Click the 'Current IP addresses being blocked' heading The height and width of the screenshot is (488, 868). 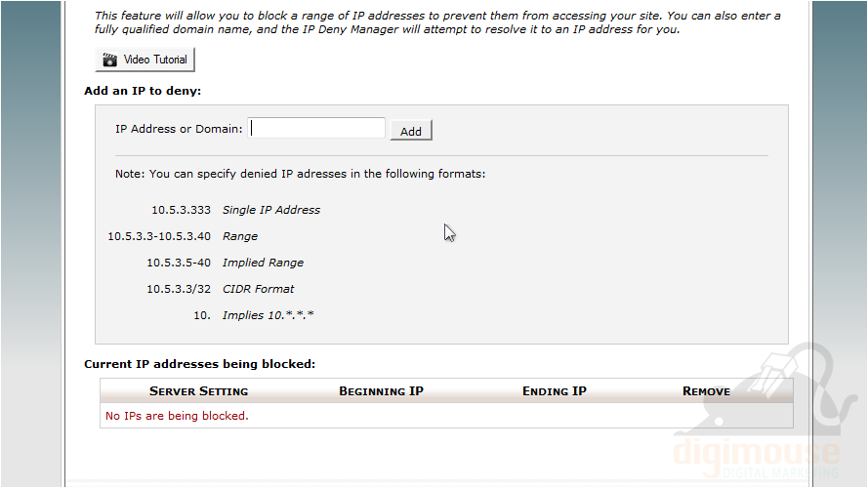pos(200,364)
